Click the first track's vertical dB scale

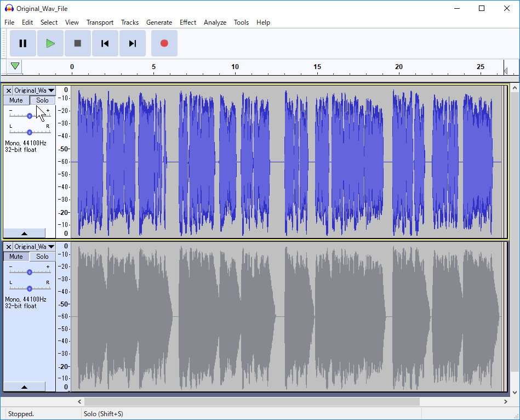click(x=64, y=162)
